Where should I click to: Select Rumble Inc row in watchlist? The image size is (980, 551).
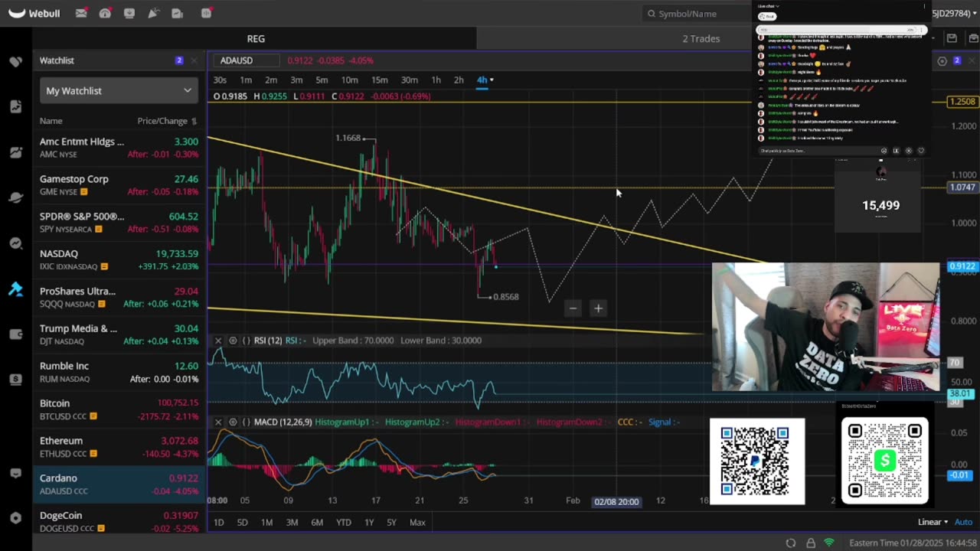click(119, 372)
